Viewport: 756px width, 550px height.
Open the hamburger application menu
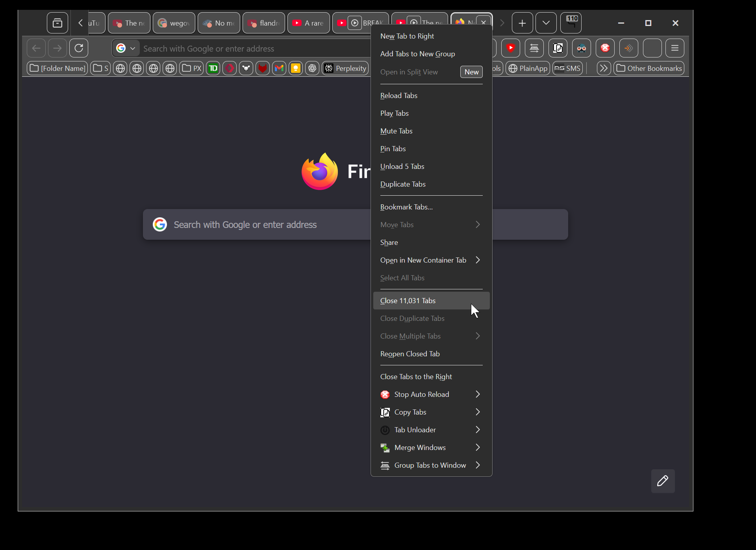click(674, 48)
